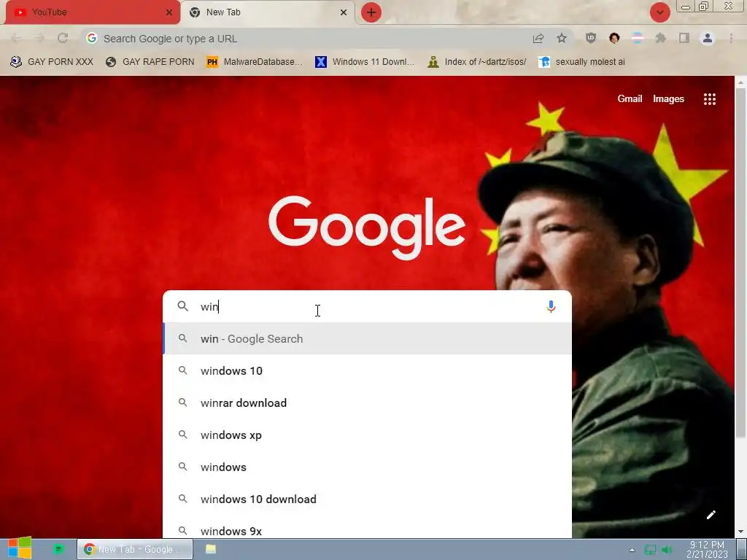Click the page scrollbar up arrow

[741, 82]
